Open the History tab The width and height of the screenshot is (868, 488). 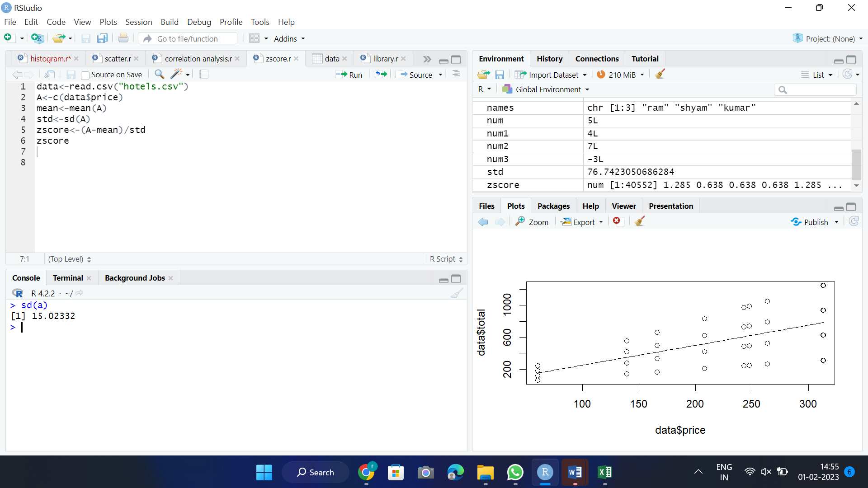pyautogui.click(x=549, y=59)
